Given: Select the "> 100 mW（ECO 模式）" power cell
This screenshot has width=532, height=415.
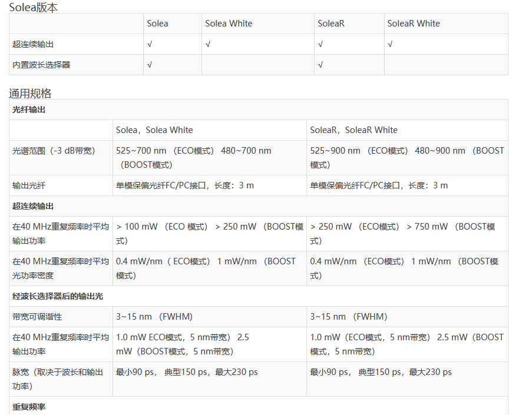Looking at the screenshot, I should click(x=209, y=233).
